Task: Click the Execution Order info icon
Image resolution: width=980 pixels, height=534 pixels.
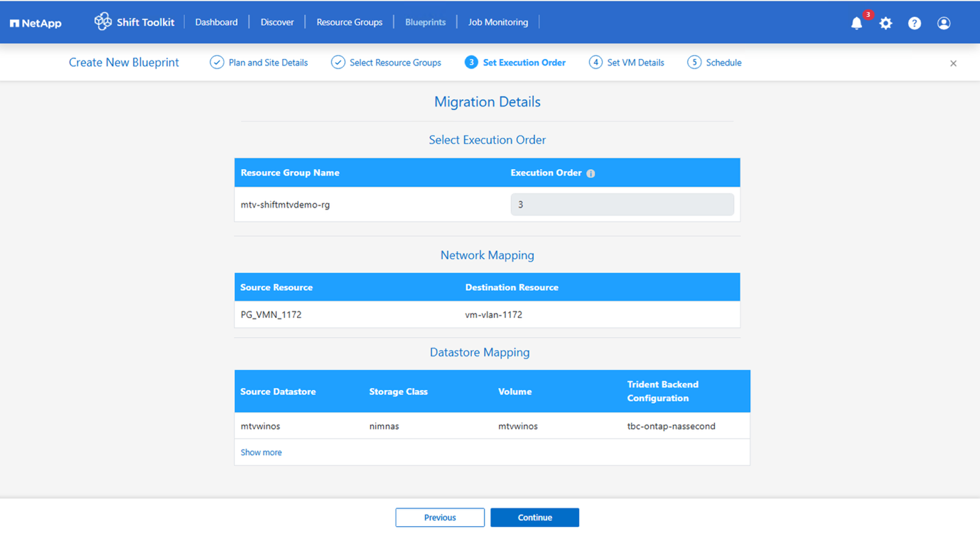Action: (x=591, y=173)
